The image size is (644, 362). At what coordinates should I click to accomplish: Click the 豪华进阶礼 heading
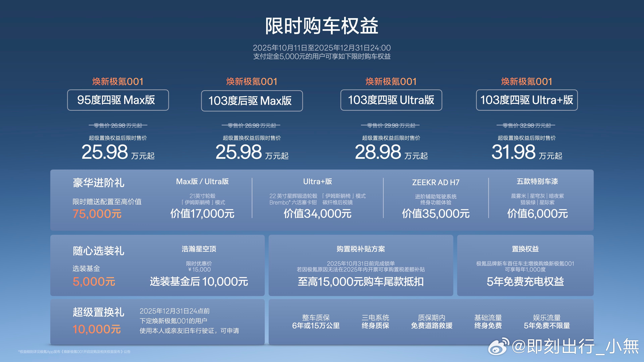click(x=98, y=183)
